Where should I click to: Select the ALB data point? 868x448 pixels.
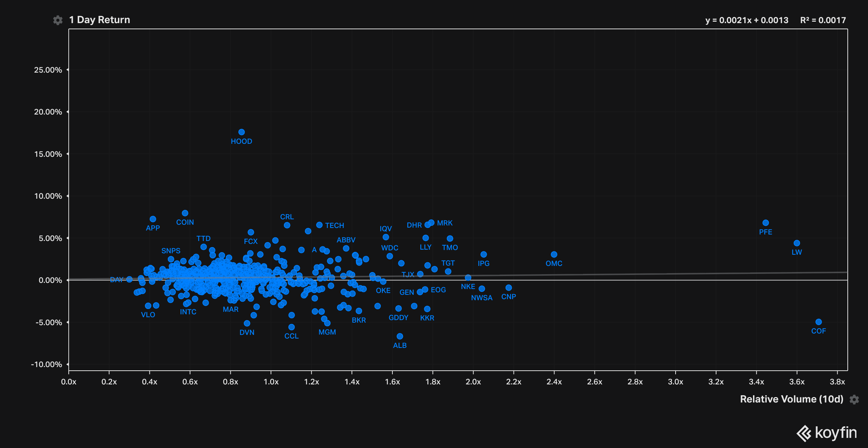point(400,336)
